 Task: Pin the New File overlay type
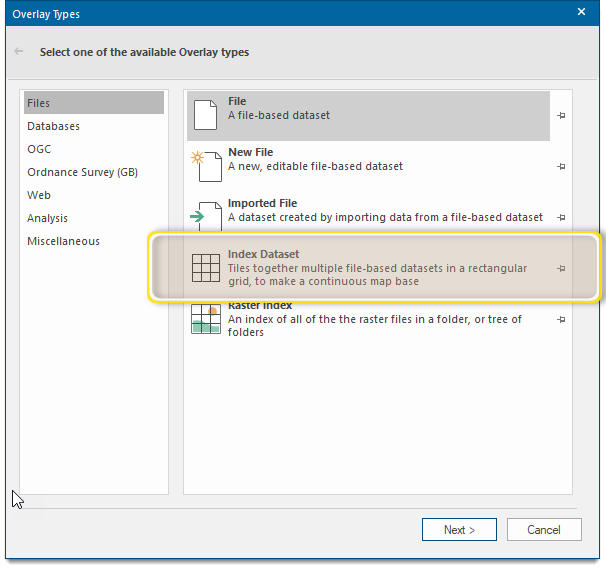tap(561, 167)
